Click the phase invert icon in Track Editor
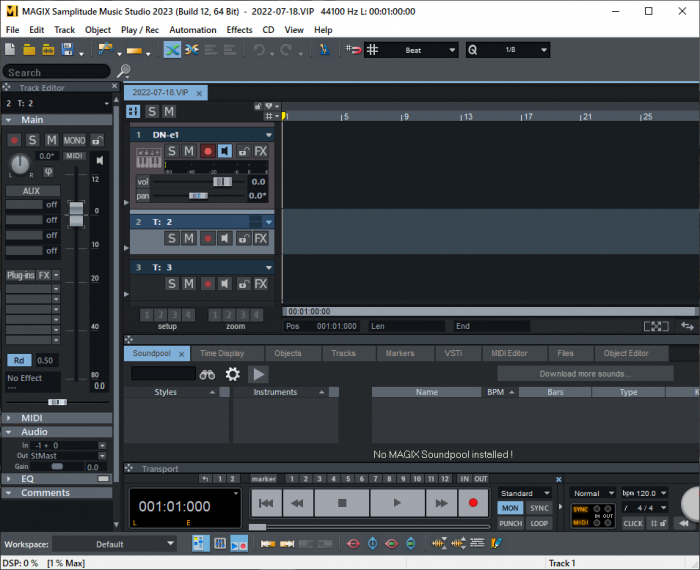The height and width of the screenshot is (570, 700). (x=48, y=171)
